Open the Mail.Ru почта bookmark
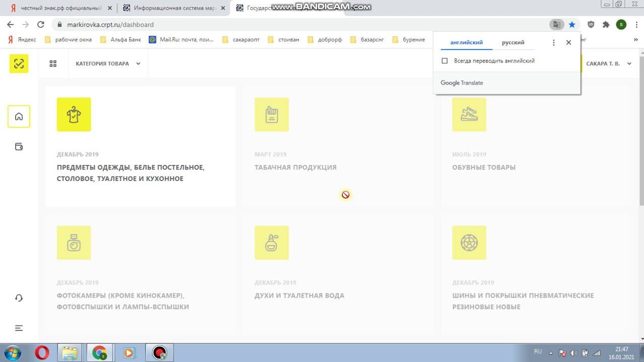 click(181, 40)
